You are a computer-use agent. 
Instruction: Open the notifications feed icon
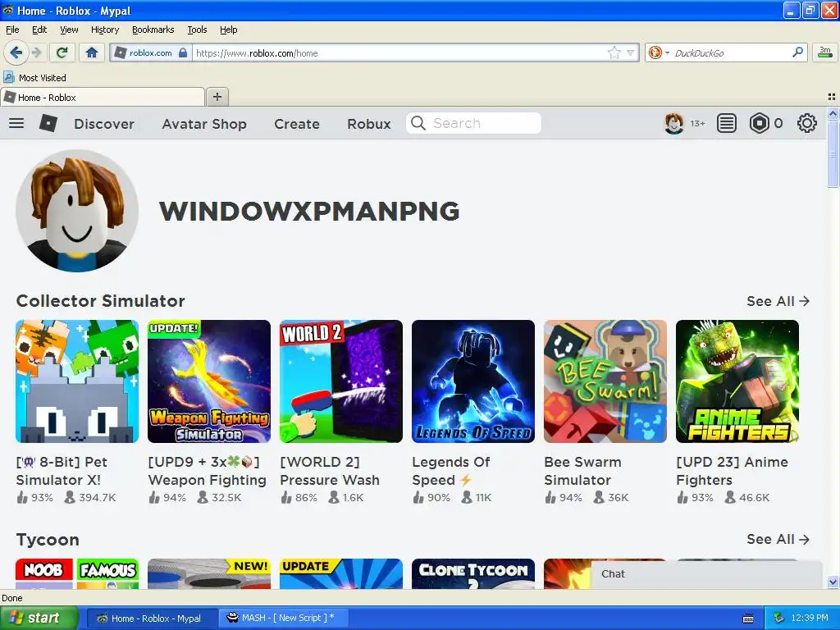pyautogui.click(x=727, y=123)
